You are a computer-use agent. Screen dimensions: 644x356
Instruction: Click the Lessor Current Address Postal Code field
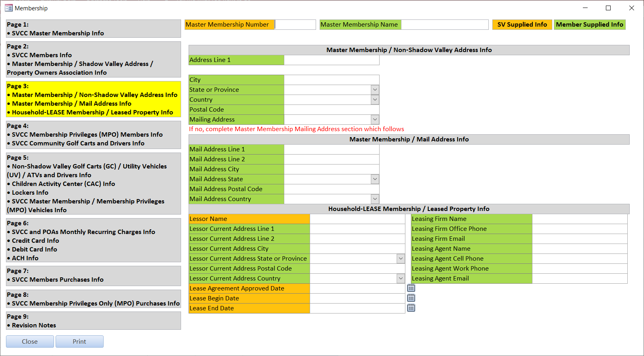[x=357, y=269]
